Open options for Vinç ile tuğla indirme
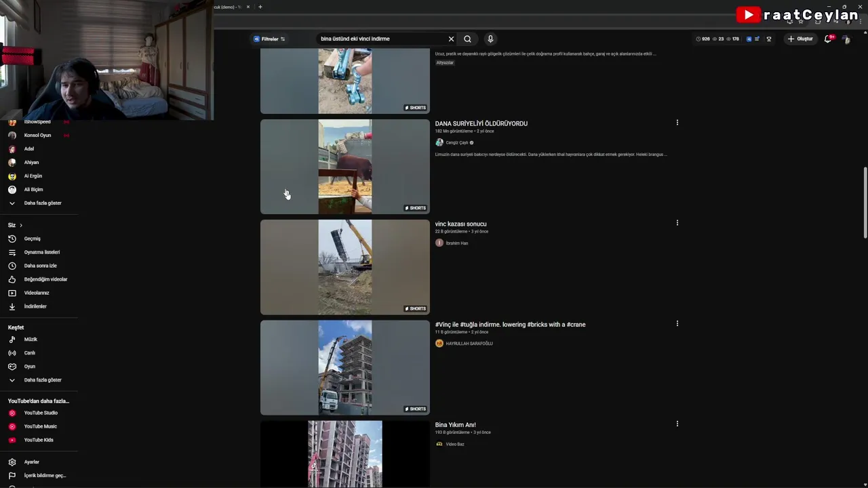This screenshot has width=868, height=488. tap(677, 323)
